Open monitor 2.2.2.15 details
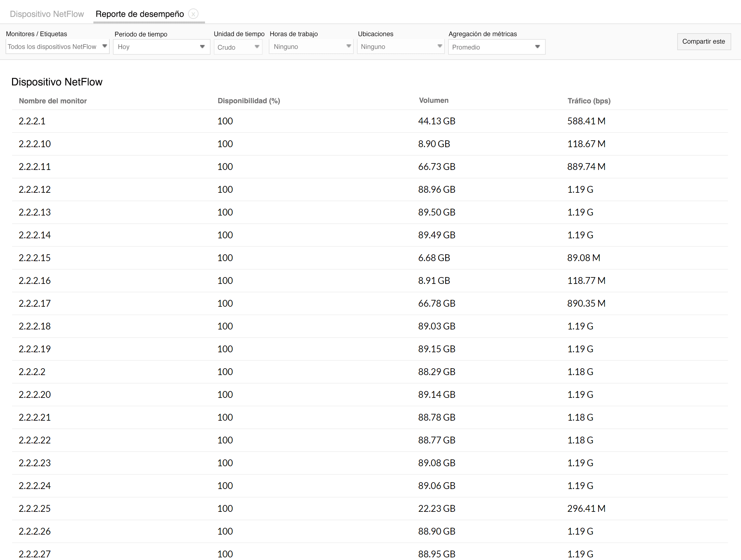 pos(34,258)
